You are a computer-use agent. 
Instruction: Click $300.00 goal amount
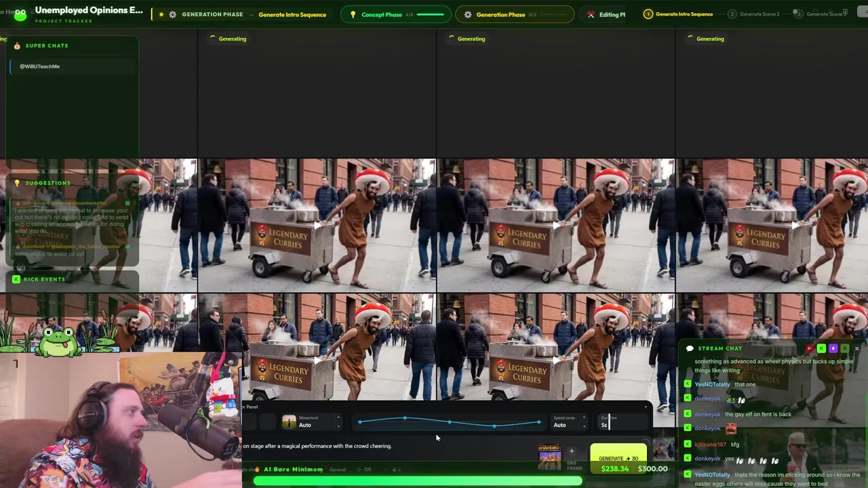[x=652, y=469]
